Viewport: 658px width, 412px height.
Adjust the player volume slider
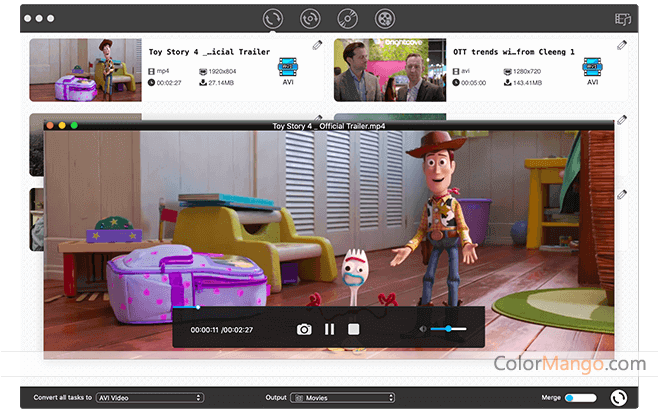coord(448,329)
